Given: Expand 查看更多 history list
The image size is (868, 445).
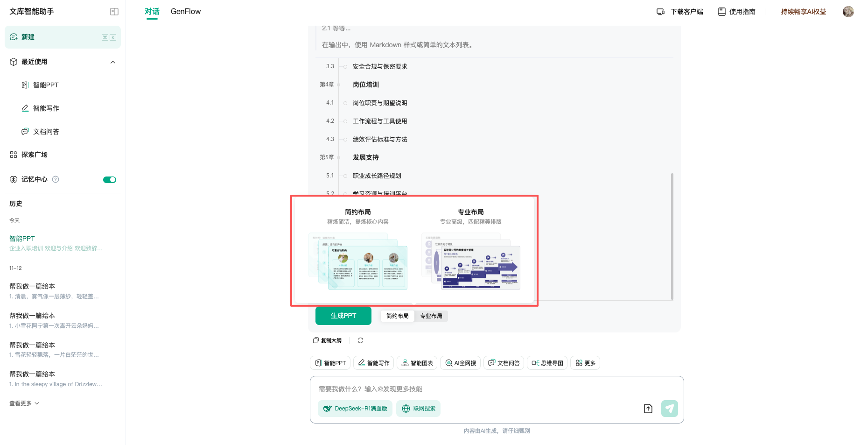Looking at the screenshot, I should pyautogui.click(x=24, y=403).
